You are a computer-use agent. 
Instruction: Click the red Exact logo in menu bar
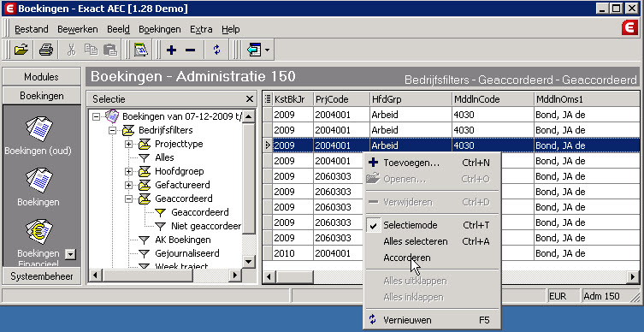(629, 28)
